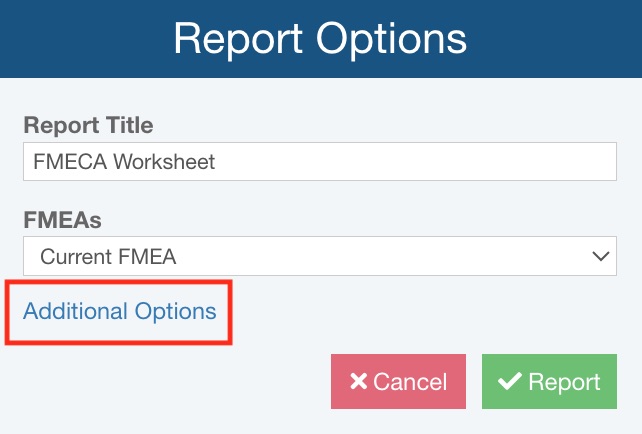Screen dimensions: 642x434
Task: Click the FMEAs label
Action: (x=63, y=220)
